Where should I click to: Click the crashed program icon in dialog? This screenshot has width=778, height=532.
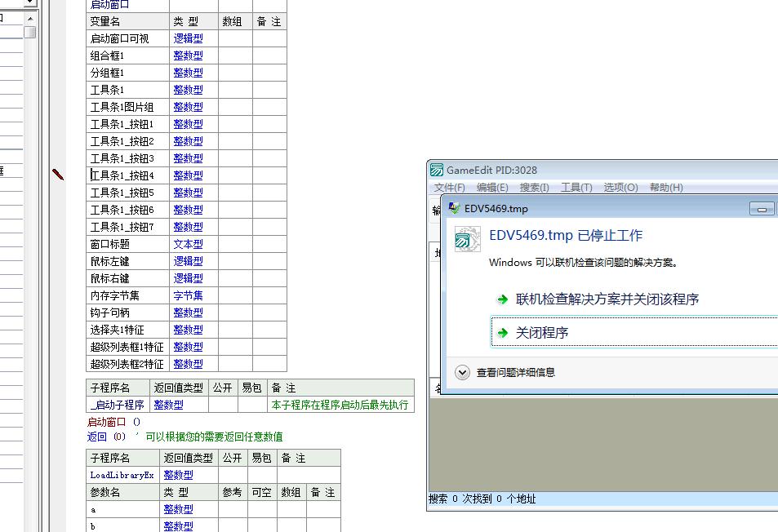tap(467, 238)
